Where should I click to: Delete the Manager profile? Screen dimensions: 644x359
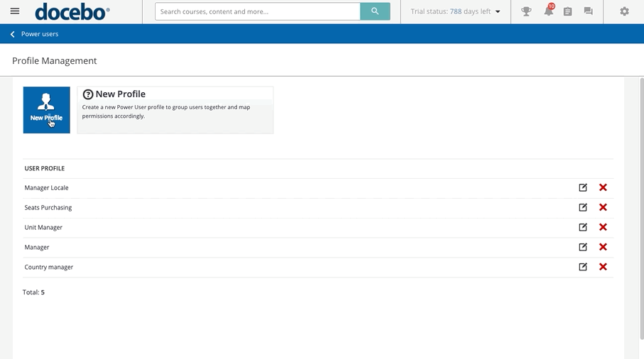[x=603, y=247]
